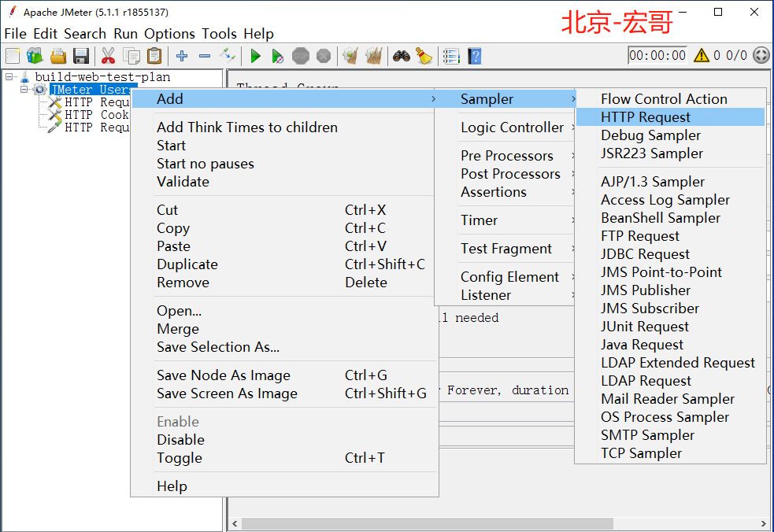Choose HTTP Request sampler
The height and width of the screenshot is (532, 774).
[670, 117]
